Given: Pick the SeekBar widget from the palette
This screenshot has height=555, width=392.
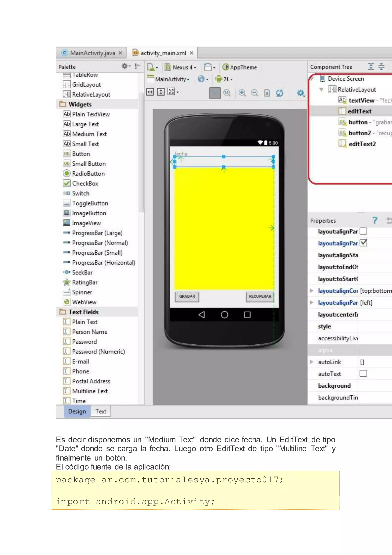Looking at the screenshot, I should click(78, 272).
